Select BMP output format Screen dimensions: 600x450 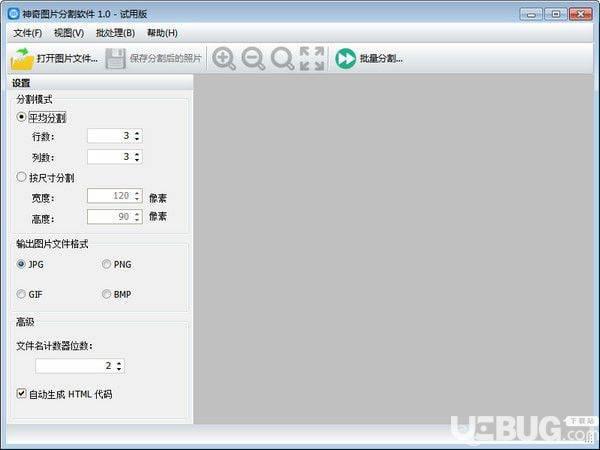(x=106, y=294)
